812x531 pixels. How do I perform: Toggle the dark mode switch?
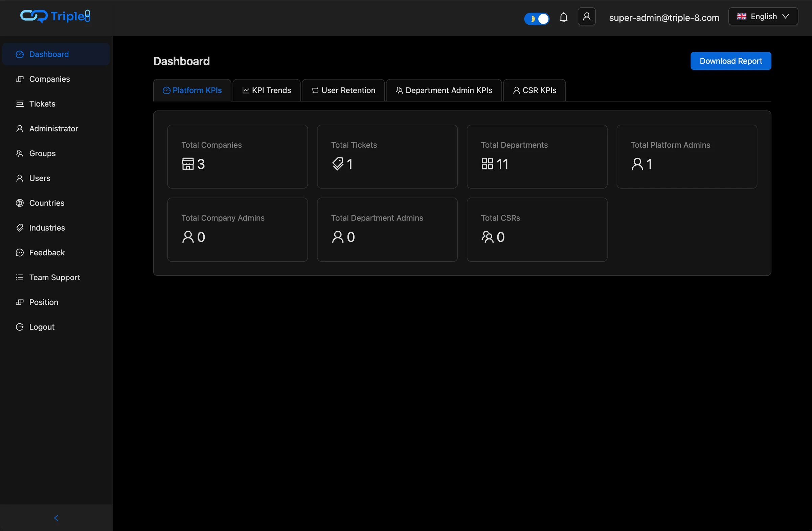537,18
